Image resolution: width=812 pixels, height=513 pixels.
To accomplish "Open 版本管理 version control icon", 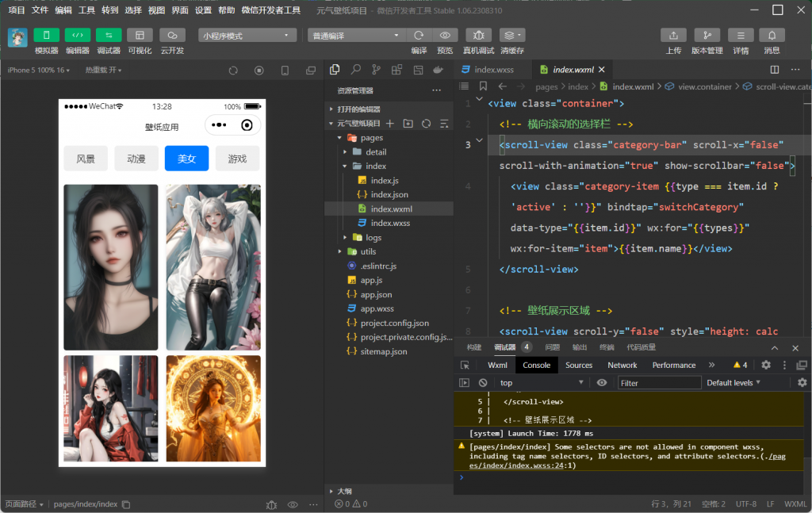I will tap(707, 36).
